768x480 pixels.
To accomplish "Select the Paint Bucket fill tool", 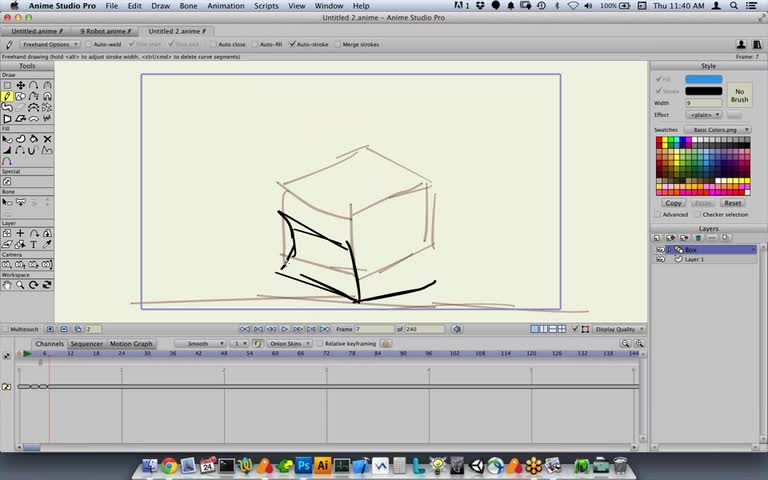I will coord(34,139).
